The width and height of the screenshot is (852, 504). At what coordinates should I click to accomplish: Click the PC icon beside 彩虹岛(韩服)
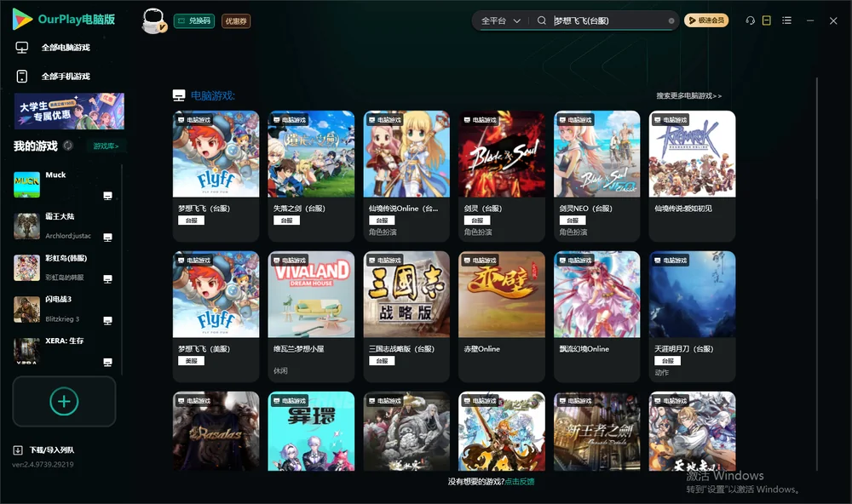(x=107, y=279)
